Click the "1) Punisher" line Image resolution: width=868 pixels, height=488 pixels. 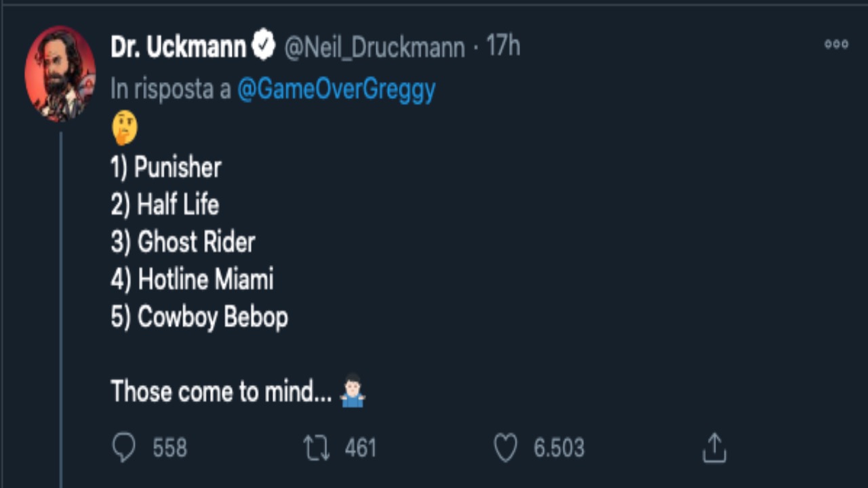pos(166,167)
